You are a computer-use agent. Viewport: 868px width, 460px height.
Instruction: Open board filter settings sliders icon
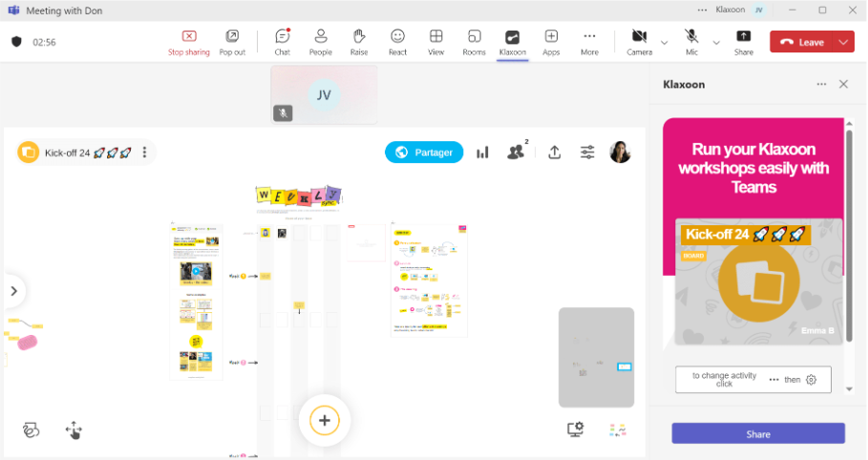(x=587, y=153)
